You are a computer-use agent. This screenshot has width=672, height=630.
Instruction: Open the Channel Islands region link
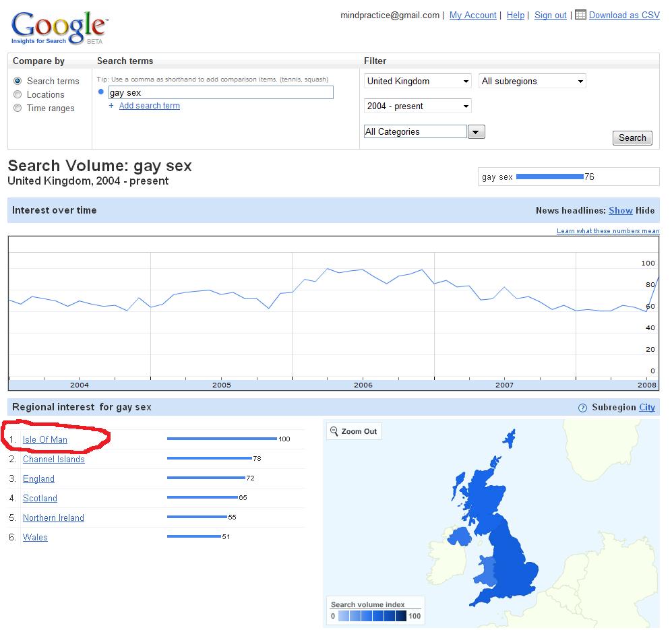53,459
